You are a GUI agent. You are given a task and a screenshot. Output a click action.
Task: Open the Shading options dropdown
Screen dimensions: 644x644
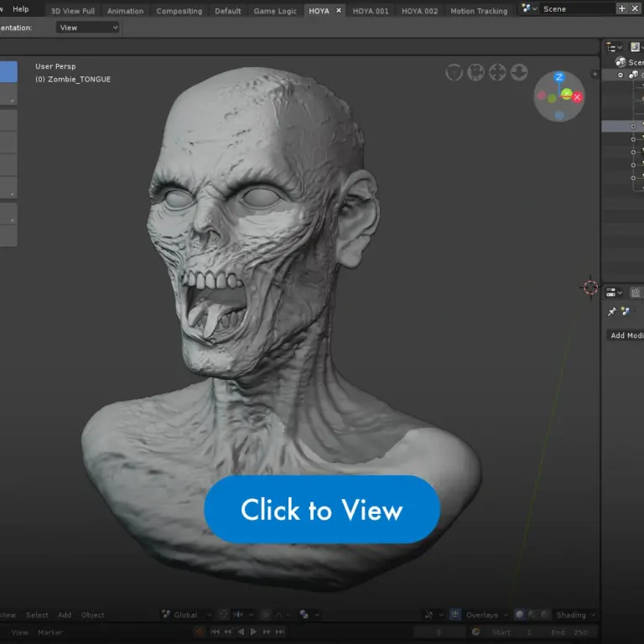576,615
